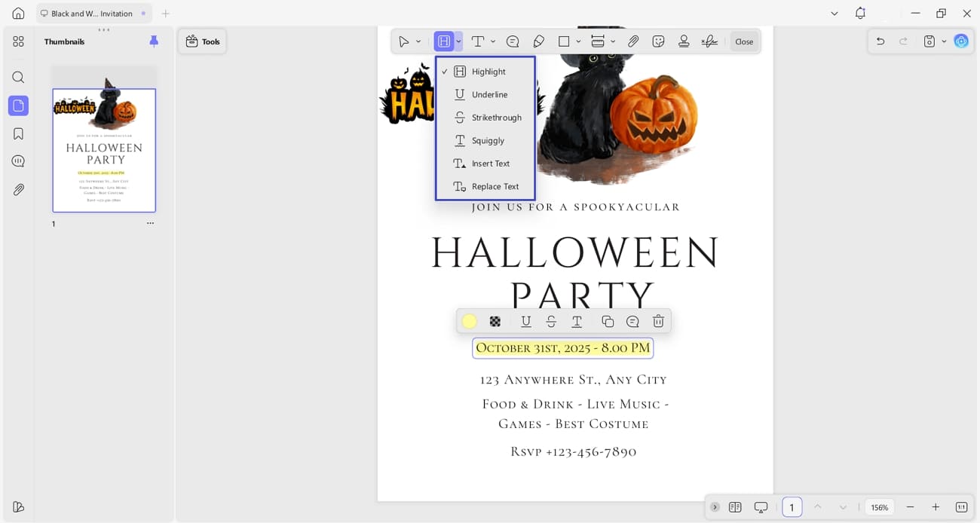Undo the last action

pos(880,41)
